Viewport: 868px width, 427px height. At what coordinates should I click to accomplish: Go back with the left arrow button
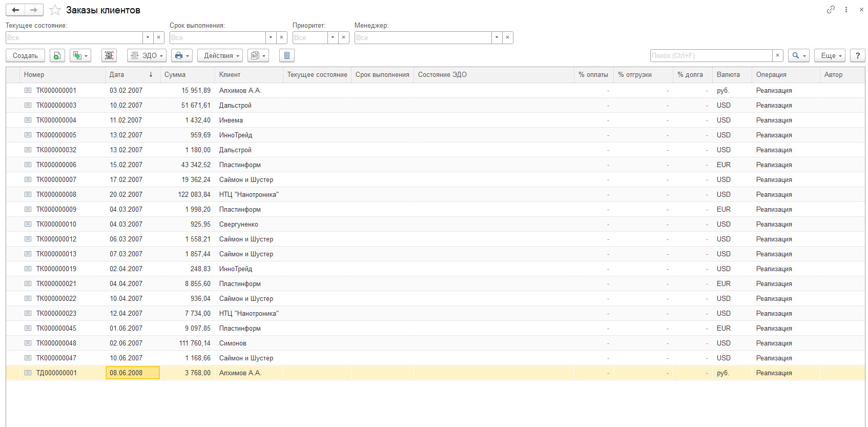(x=15, y=10)
